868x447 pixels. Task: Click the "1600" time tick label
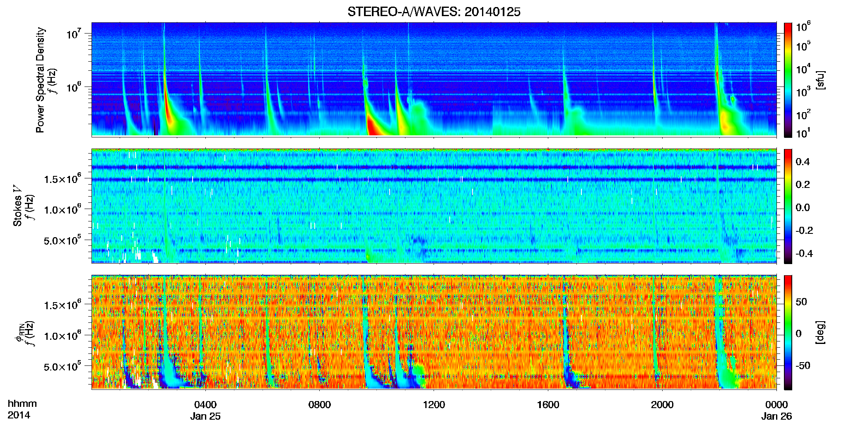(x=548, y=405)
